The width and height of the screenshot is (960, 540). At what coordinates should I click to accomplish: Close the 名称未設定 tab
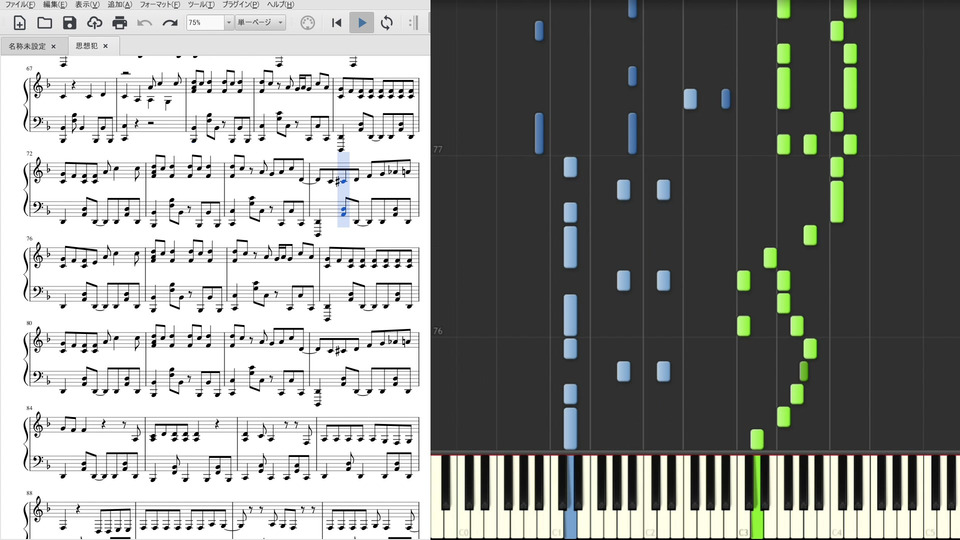pyautogui.click(x=54, y=47)
